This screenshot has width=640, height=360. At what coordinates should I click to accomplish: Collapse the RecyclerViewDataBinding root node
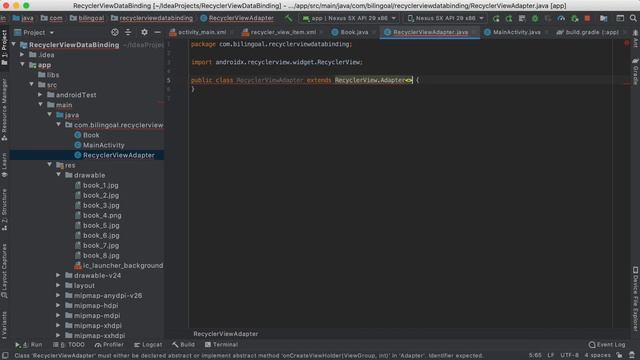tap(14, 44)
